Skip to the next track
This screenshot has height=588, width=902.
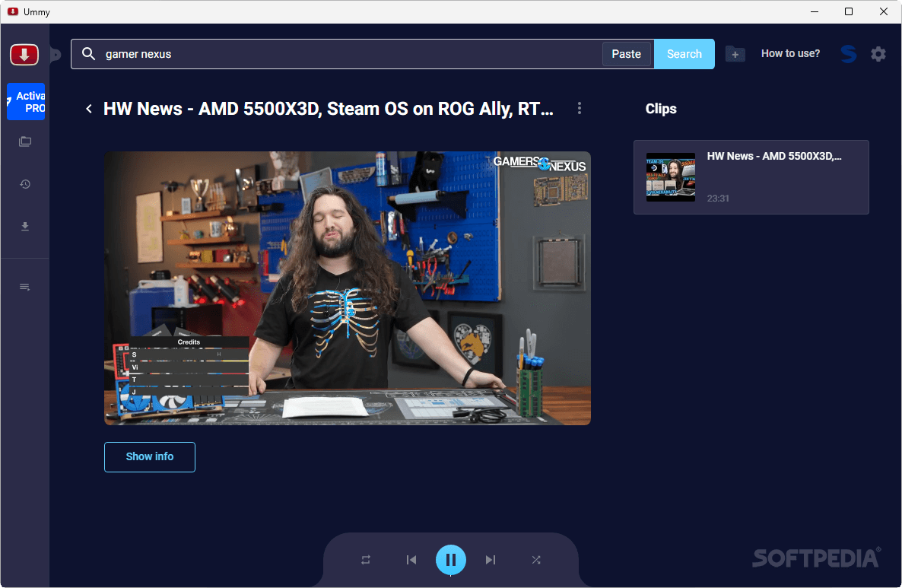click(491, 560)
